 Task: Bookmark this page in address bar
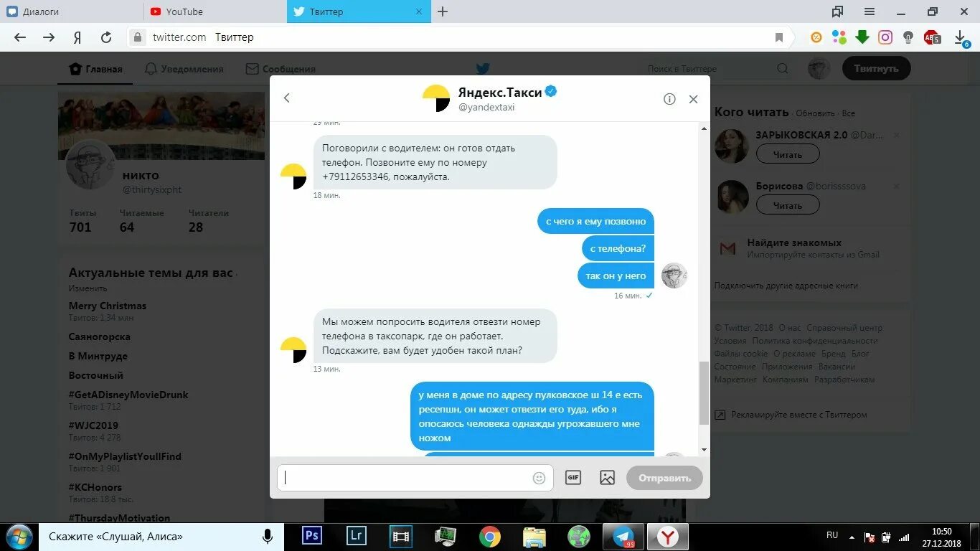pyautogui.click(x=779, y=37)
